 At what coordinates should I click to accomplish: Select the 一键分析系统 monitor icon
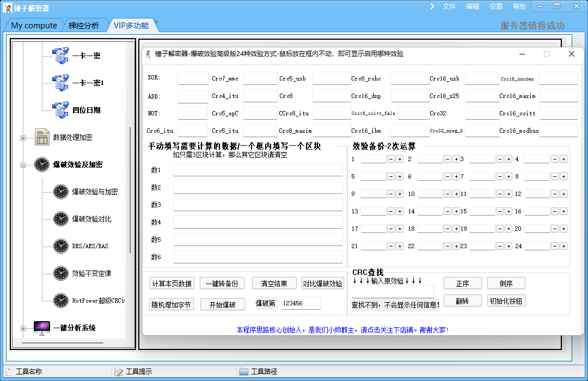[42, 328]
